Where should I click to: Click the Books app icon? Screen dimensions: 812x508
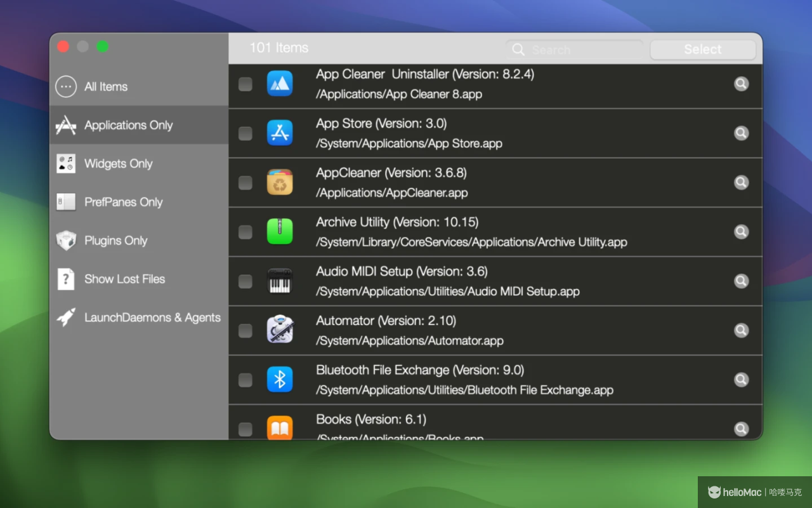click(x=280, y=427)
